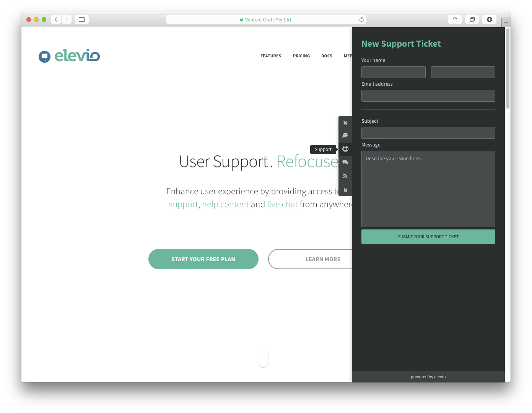
Task: Open the FEATURES navigation item
Action: pos(271,56)
